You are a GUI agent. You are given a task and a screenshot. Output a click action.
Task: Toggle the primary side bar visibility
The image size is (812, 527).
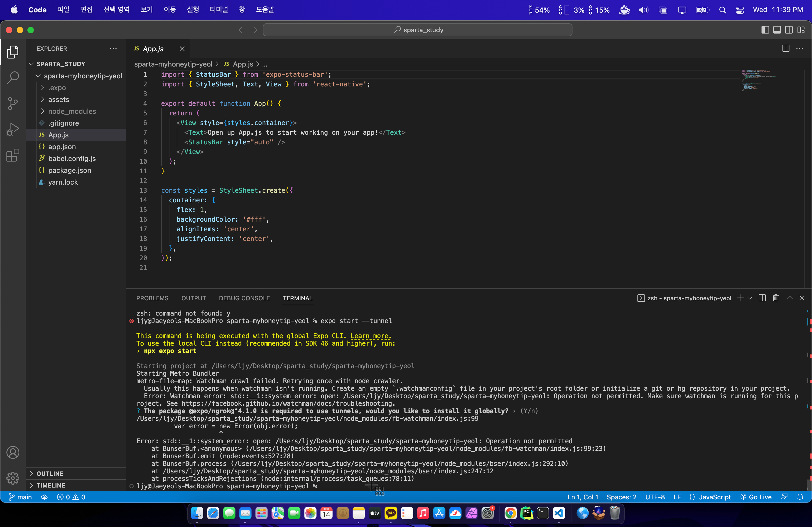coord(765,30)
